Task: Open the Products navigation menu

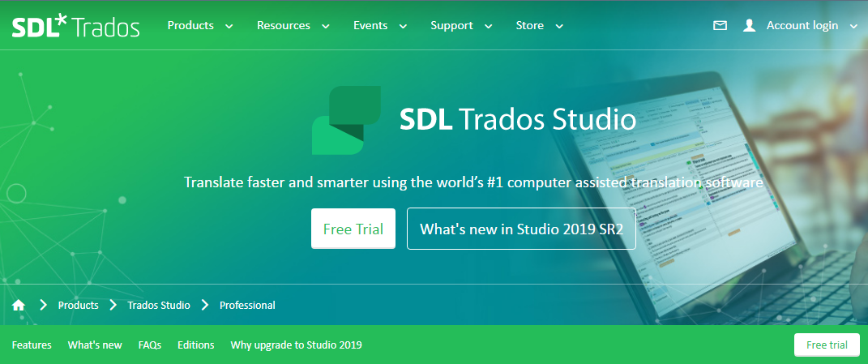Action: click(190, 25)
